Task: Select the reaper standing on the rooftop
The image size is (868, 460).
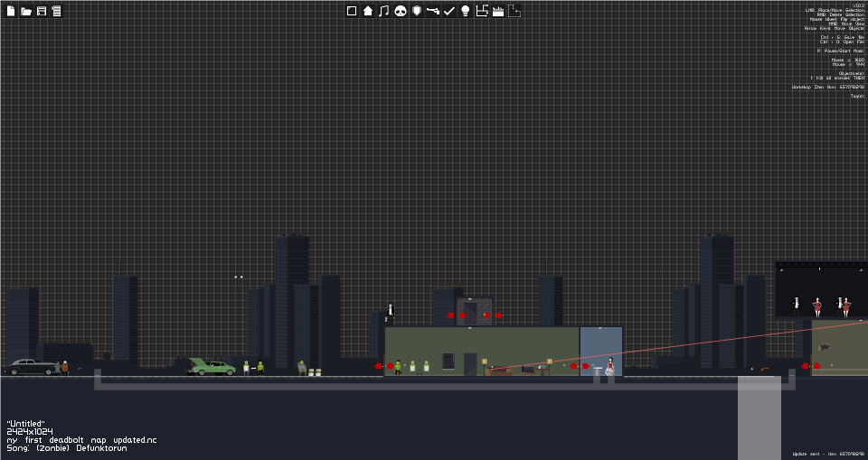Action: click(391, 314)
